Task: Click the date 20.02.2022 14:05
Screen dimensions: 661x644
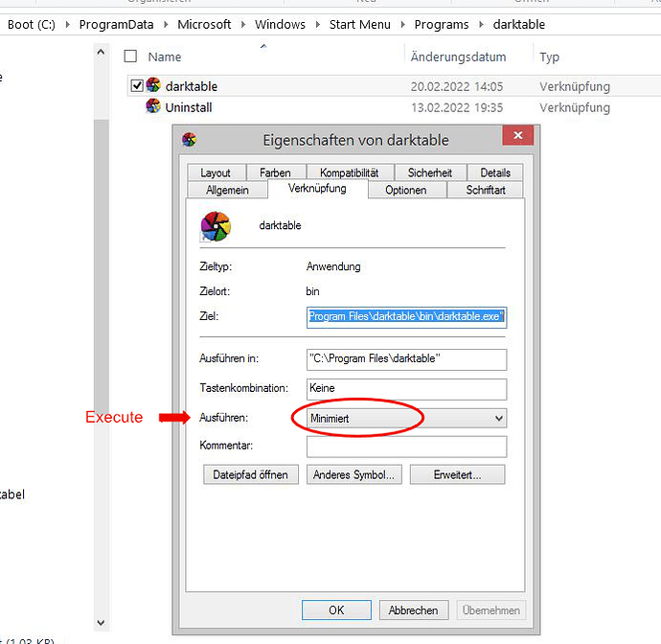Action: tap(457, 86)
